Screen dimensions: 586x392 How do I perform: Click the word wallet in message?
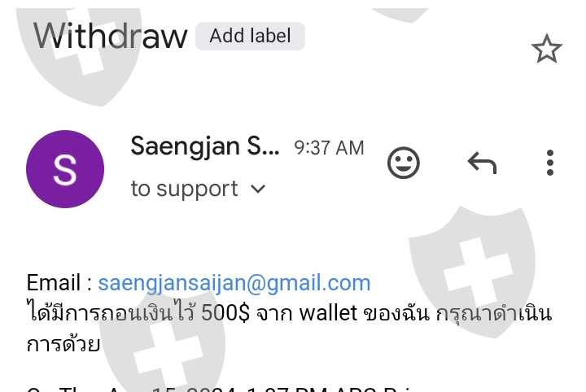tap(328, 313)
